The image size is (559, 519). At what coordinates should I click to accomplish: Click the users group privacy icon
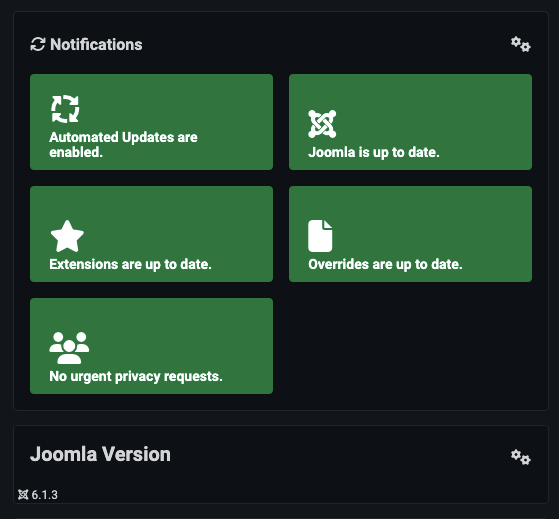pos(69,348)
